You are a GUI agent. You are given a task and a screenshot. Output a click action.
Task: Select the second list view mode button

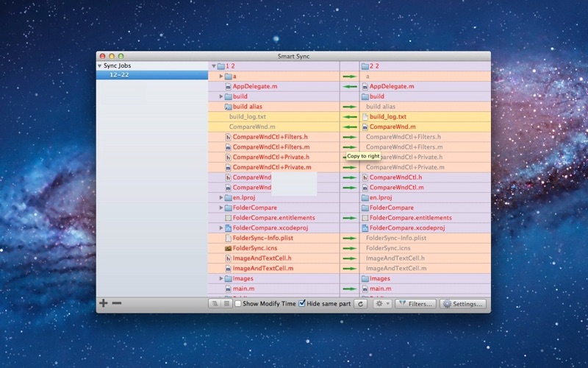tap(226, 304)
